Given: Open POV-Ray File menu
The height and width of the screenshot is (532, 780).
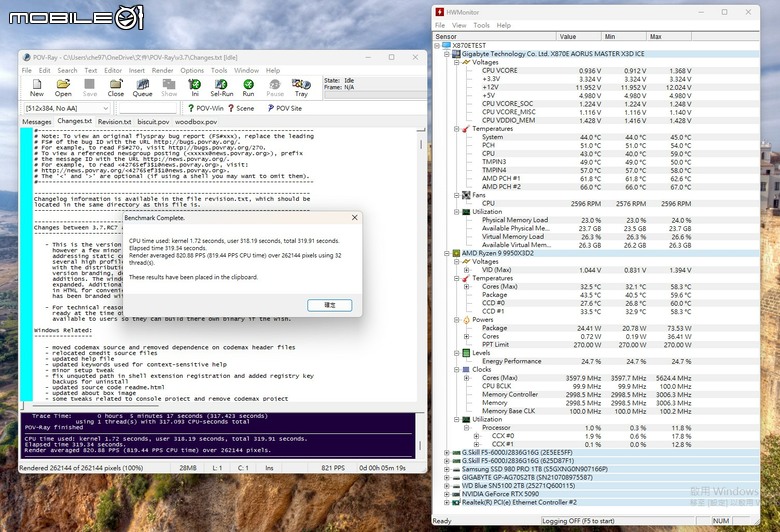Looking at the screenshot, I should [x=27, y=70].
